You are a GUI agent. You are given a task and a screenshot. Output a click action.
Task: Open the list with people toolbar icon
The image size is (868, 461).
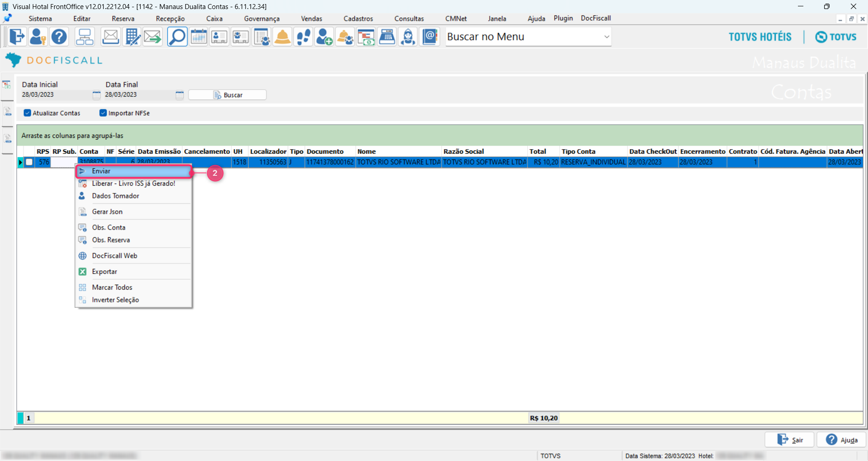pos(261,37)
